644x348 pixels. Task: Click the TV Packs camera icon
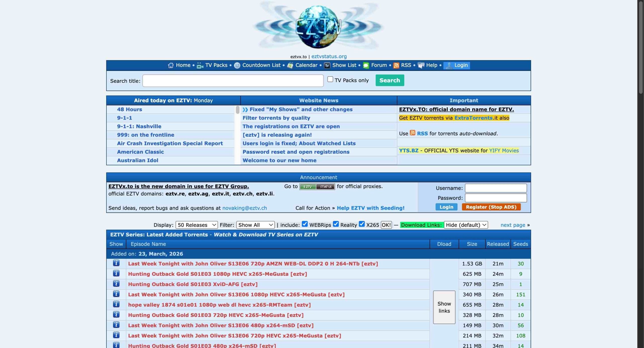click(200, 65)
